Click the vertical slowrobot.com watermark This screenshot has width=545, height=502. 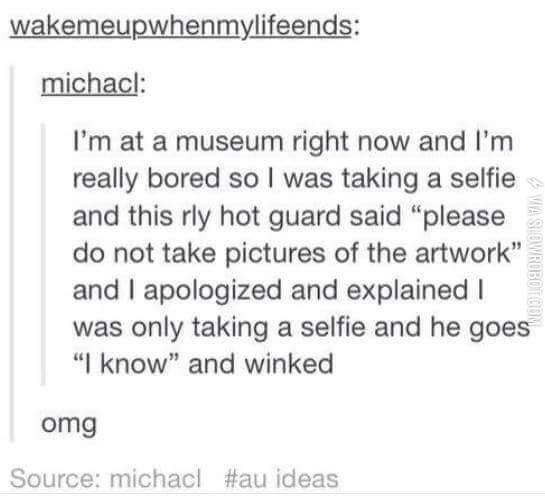(536, 261)
